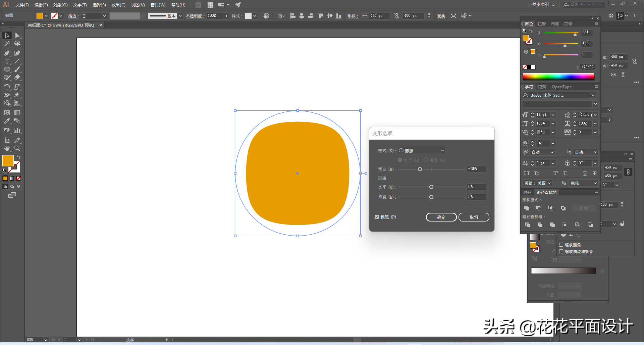Select the Rotate tool
Screen dimensions: 644x345
click(7, 87)
